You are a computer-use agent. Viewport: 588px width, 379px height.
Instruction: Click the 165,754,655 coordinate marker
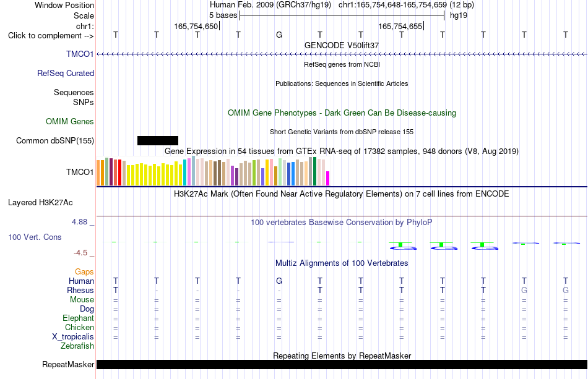click(x=400, y=26)
